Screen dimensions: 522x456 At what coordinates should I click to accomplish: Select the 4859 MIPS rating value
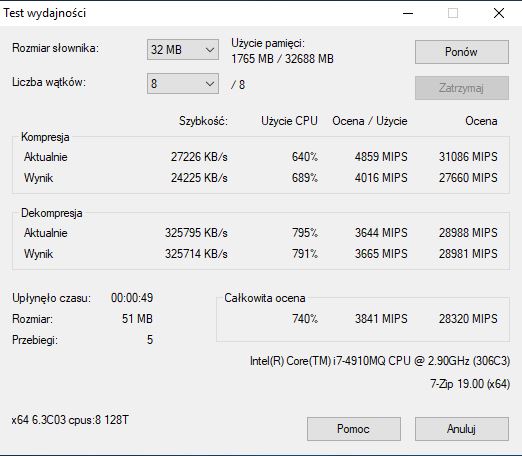381,157
